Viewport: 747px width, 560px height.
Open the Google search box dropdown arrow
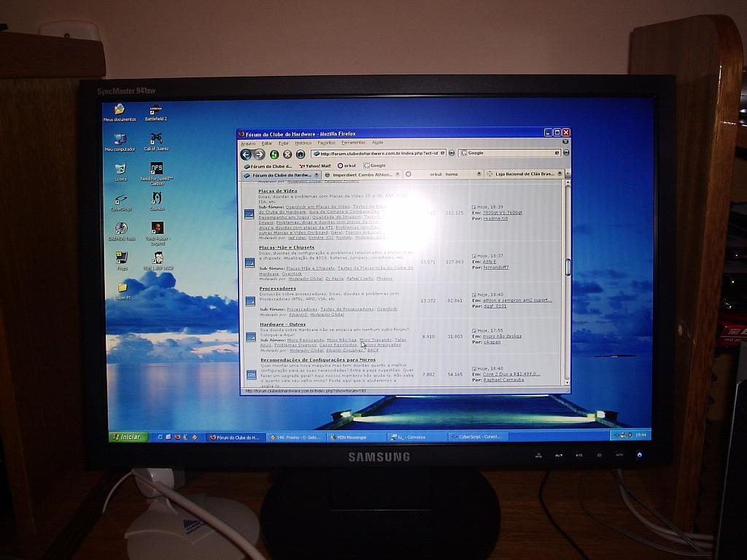coord(557,153)
